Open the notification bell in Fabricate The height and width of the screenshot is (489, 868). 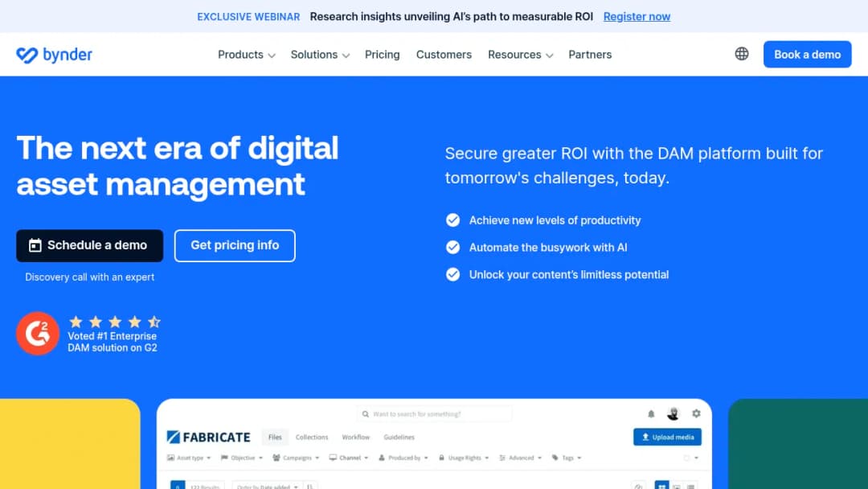click(x=651, y=413)
